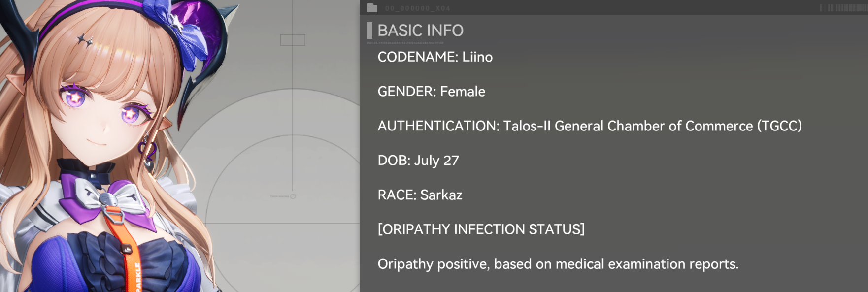Click the small rectangle above the crosshair line
The width and height of the screenshot is (868, 292).
(293, 40)
